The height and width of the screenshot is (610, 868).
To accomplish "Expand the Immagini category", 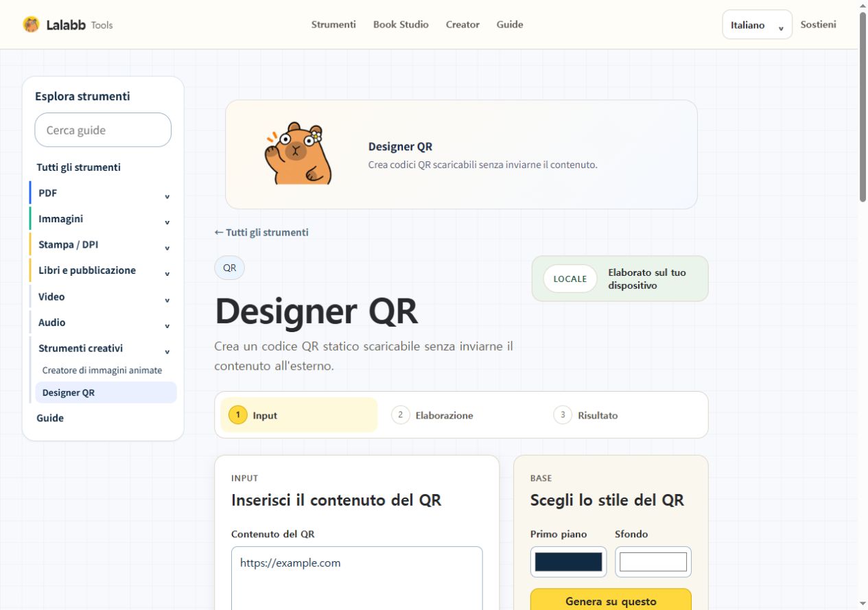I will click(x=103, y=219).
